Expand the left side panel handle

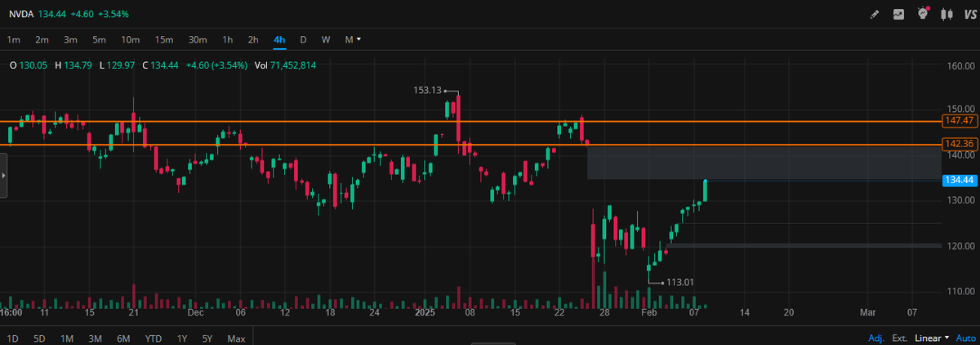click(x=3, y=174)
